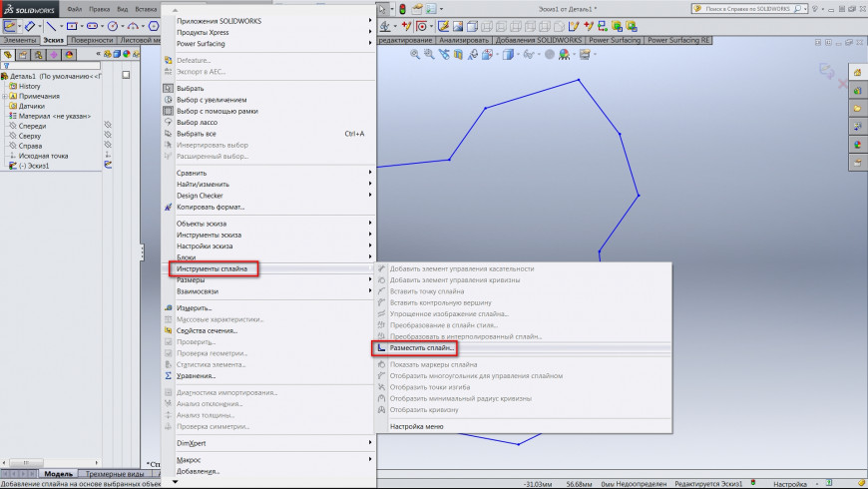
Task: Select the Line sketch tool
Action: click(x=51, y=26)
